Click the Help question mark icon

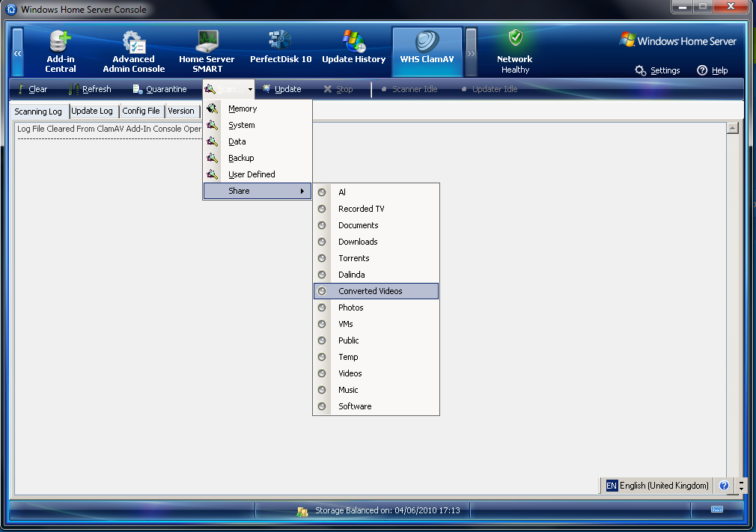pyautogui.click(x=702, y=70)
